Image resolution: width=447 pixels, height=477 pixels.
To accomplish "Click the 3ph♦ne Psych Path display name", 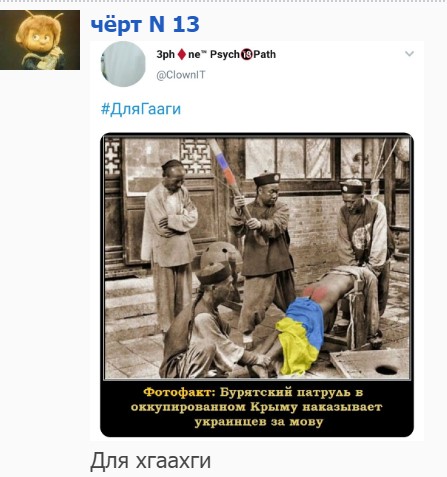I will 216,54.
